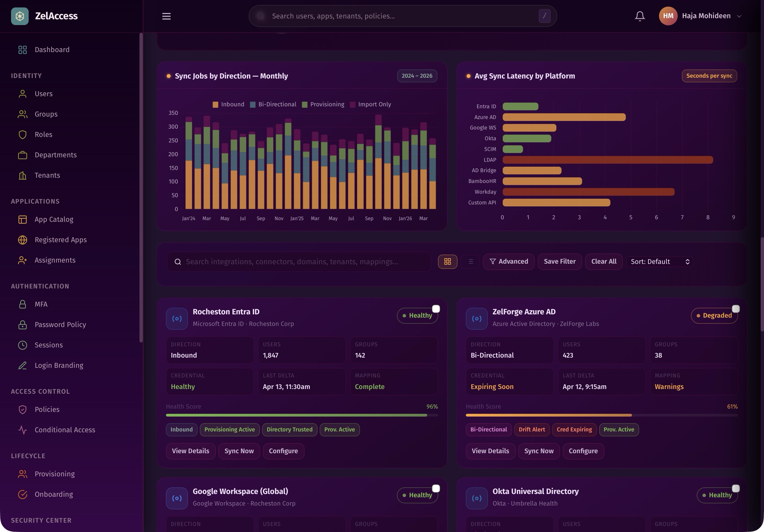
Task: Click Sync Now on Rocheston Entra ID
Action: (239, 451)
